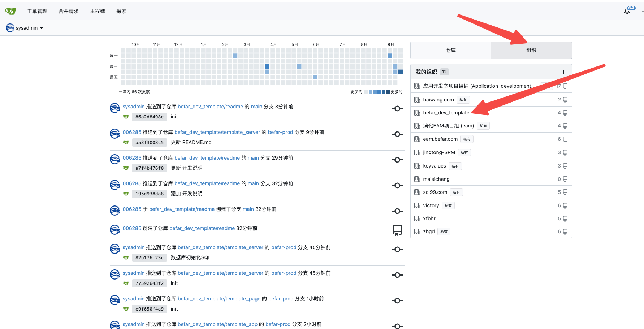Click the commit icon for 195d938da8 push

397,185
